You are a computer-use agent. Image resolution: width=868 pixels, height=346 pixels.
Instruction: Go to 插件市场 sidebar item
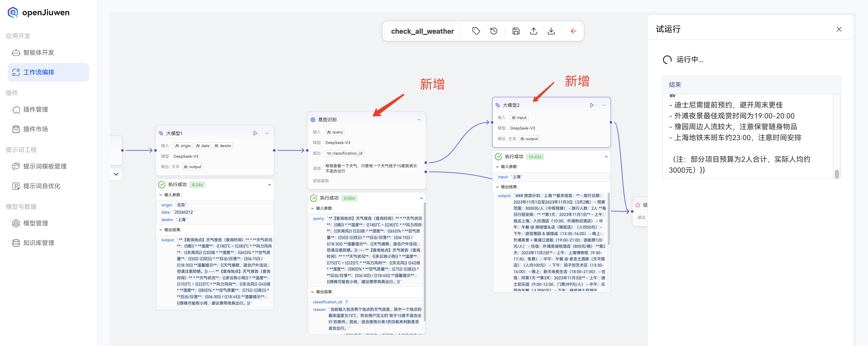35,129
